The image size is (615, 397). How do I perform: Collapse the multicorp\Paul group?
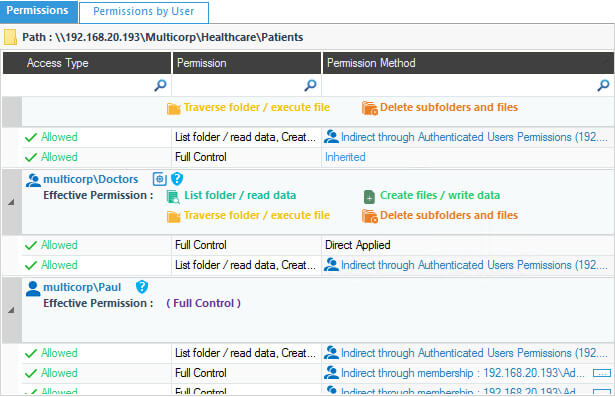[11, 310]
